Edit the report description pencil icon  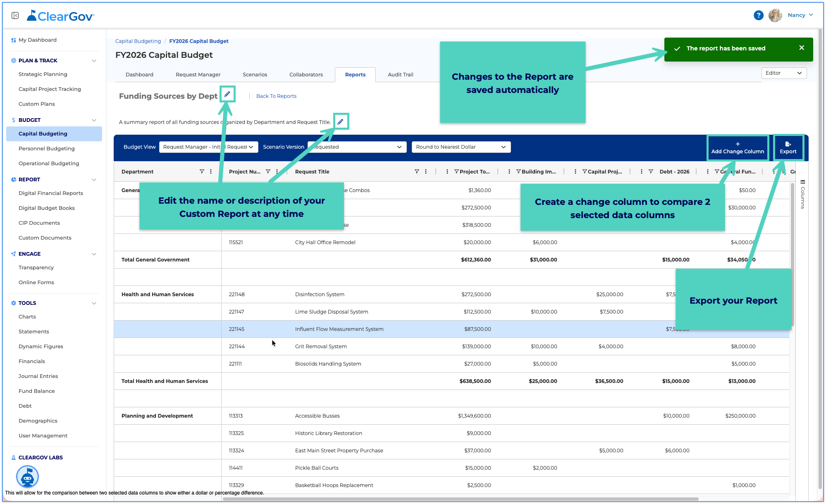click(x=340, y=121)
